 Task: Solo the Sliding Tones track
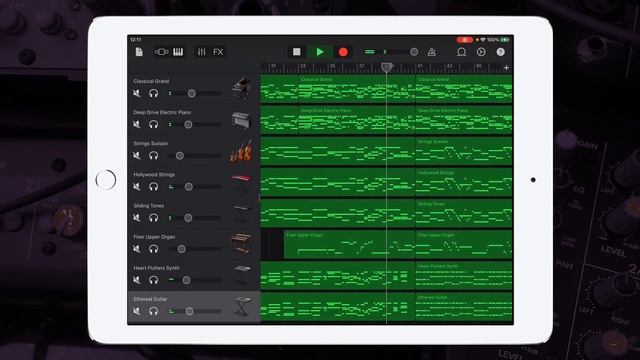[153, 218]
